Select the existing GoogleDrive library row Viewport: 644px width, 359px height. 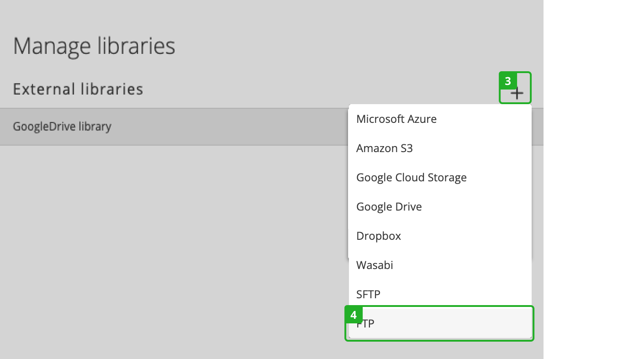pos(63,127)
